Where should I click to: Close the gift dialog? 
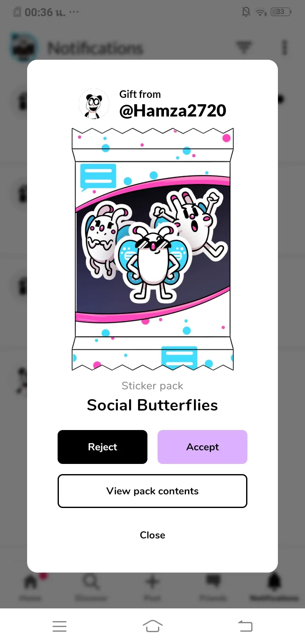click(152, 535)
